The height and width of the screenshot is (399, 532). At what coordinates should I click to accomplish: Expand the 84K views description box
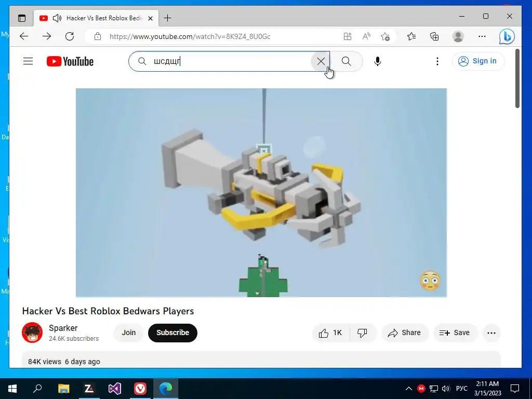coord(261,360)
